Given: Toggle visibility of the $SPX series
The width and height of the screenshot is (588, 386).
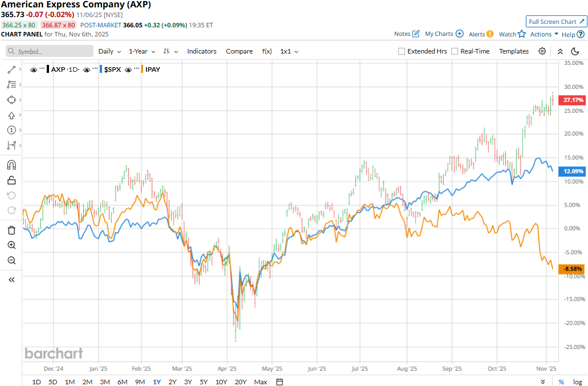Looking at the screenshot, I should (87, 69).
